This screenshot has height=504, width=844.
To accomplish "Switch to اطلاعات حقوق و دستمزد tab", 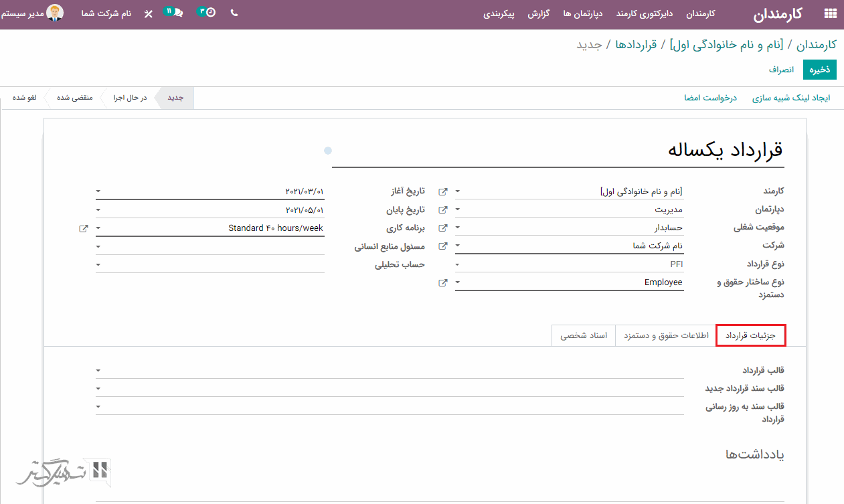I will pos(665,335).
